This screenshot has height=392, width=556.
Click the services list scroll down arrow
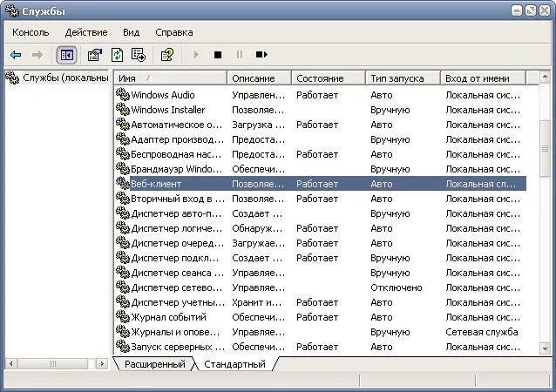tap(545, 348)
